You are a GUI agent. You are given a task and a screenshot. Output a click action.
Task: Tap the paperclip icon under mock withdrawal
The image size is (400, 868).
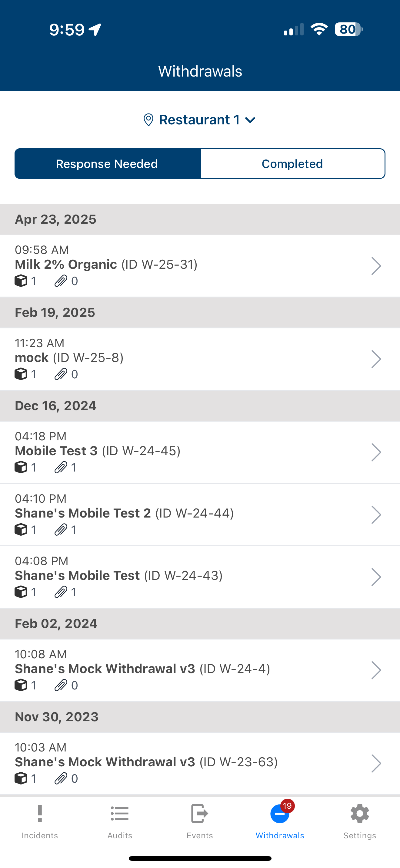point(61,374)
